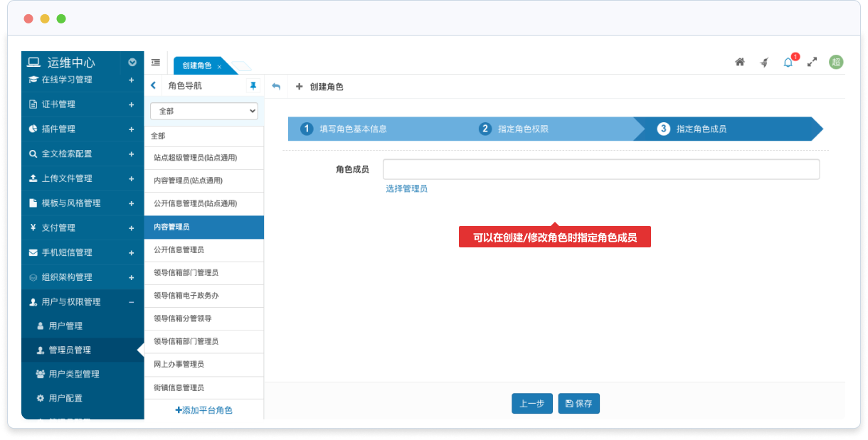Viewport: 868px width, 440px height.
Task: Open the 全部 dropdown filter
Action: tap(204, 111)
